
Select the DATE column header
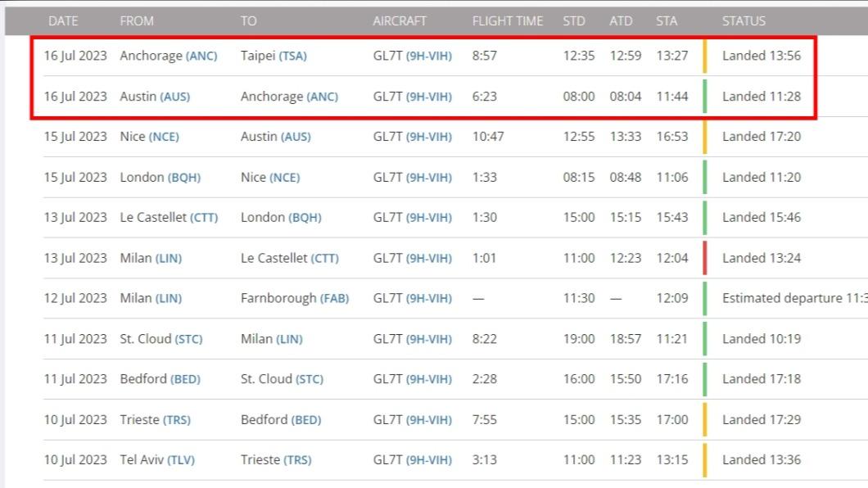tap(63, 21)
